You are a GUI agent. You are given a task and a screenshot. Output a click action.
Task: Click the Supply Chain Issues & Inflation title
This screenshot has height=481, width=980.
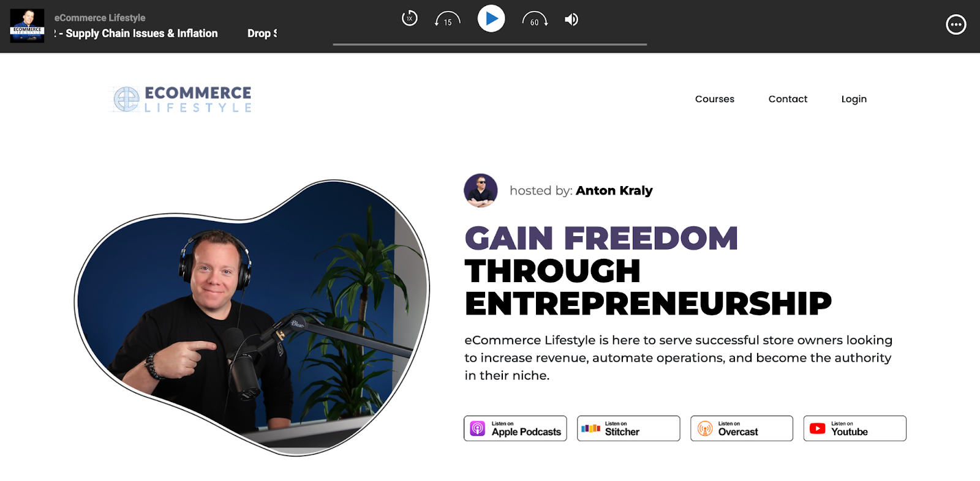[141, 33]
